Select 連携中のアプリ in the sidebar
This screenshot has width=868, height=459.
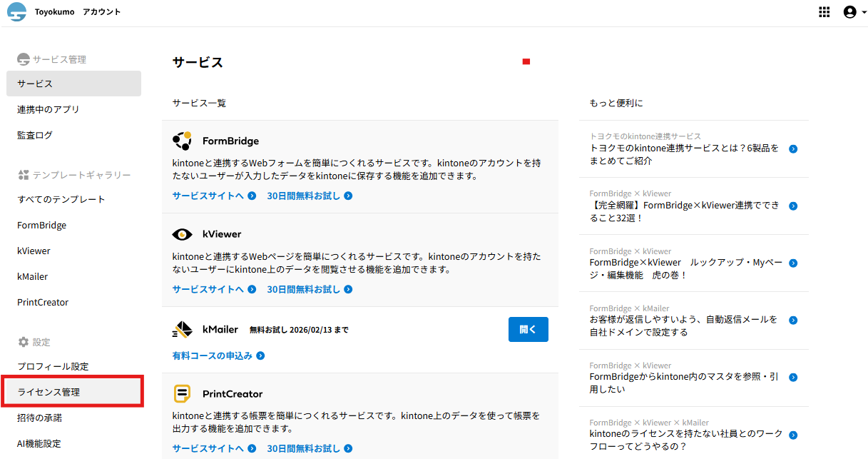tap(48, 109)
